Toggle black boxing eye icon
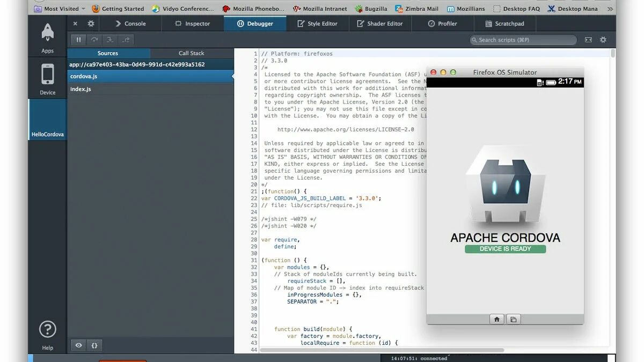Image resolution: width=644 pixels, height=362 pixels. pyautogui.click(x=78, y=345)
